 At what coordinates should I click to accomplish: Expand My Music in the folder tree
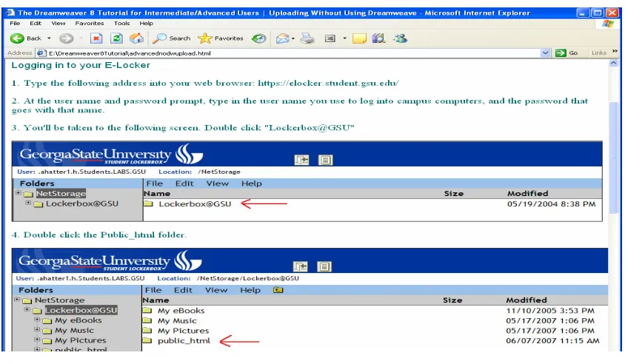pos(37,330)
